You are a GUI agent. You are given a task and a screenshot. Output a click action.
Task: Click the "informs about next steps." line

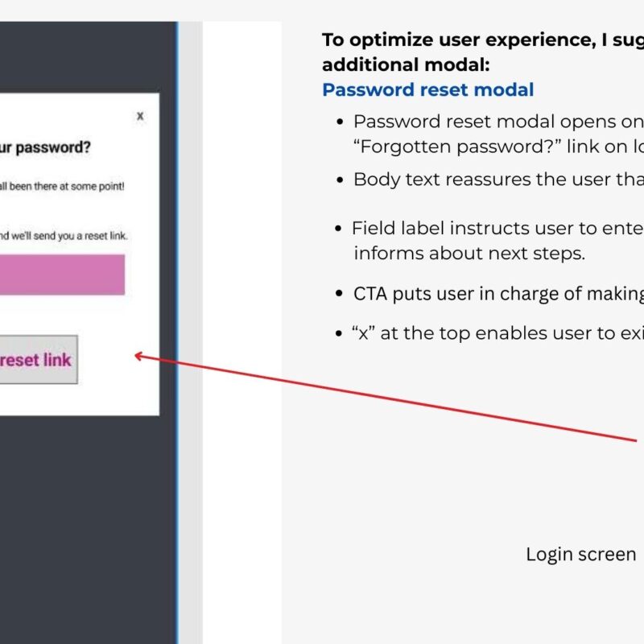click(x=469, y=254)
